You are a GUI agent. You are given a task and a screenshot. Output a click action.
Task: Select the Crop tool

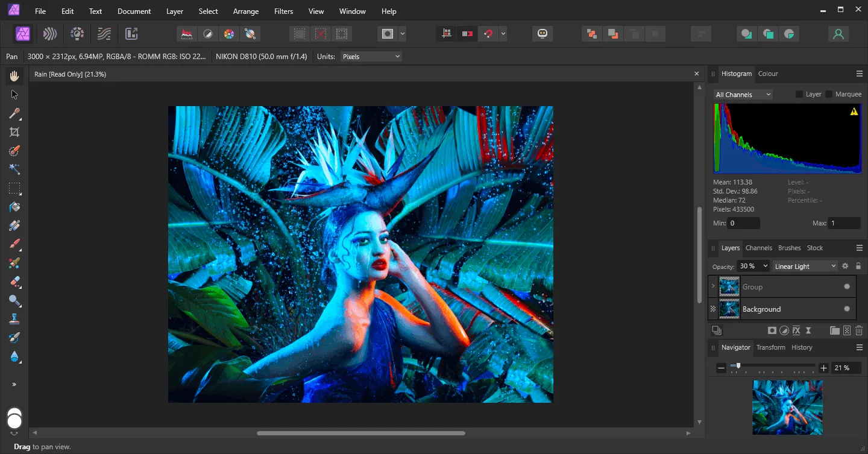[x=14, y=132]
